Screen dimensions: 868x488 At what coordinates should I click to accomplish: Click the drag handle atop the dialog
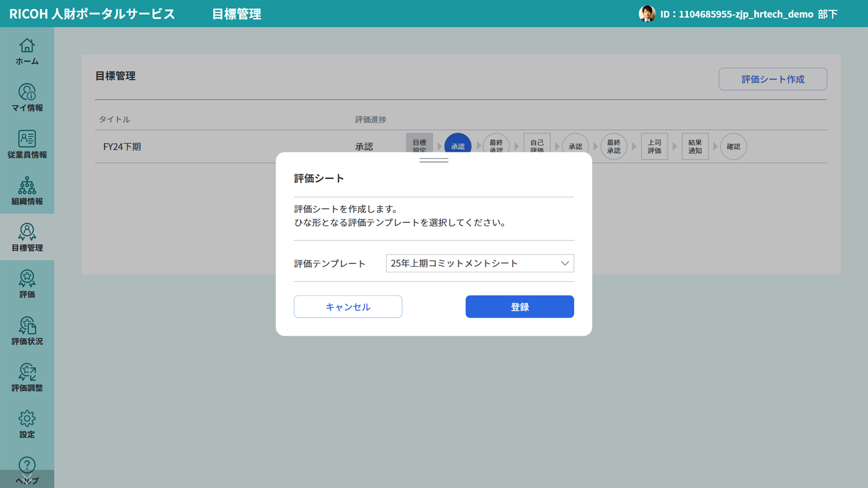tap(434, 161)
